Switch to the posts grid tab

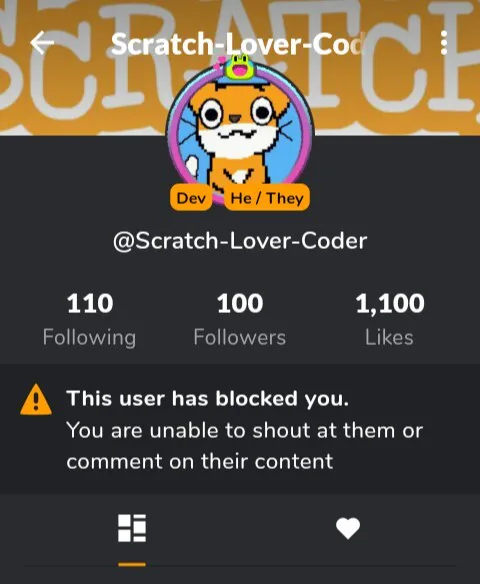click(132, 528)
